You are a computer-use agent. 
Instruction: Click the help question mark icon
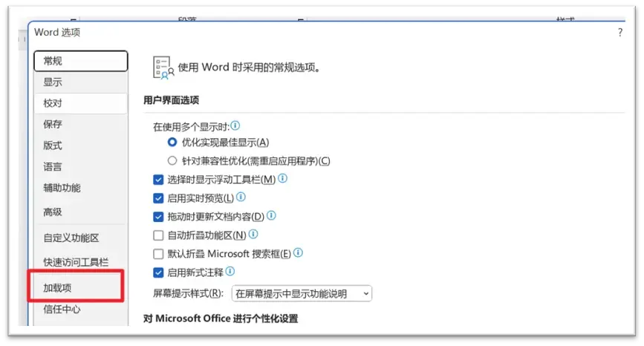(619, 33)
